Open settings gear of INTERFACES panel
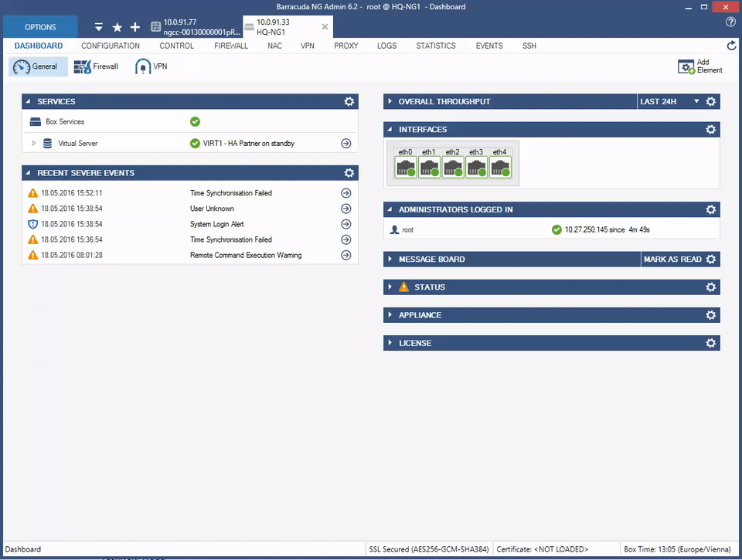The image size is (742, 560). pos(710,129)
